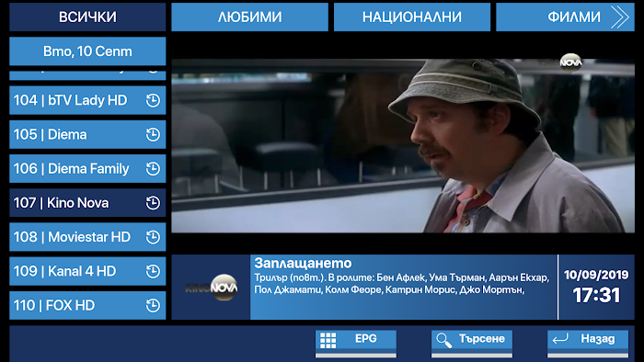644x362 pixels.
Task: Click the magnifier icon on Търсене
Action: coord(443,340)
